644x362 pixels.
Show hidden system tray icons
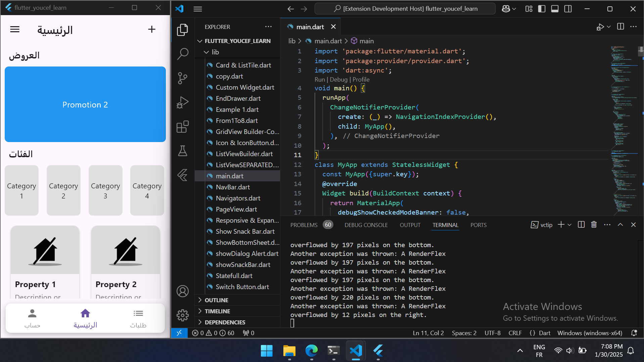point(520,351)
